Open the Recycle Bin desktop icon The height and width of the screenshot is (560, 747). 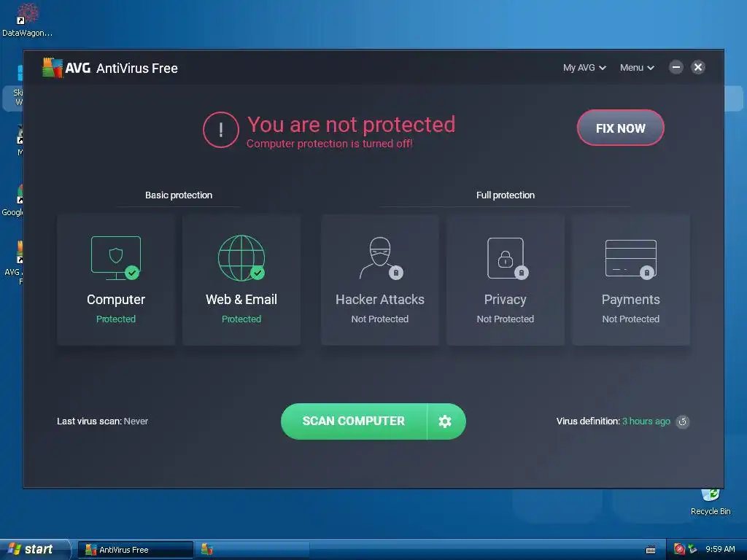711,502
